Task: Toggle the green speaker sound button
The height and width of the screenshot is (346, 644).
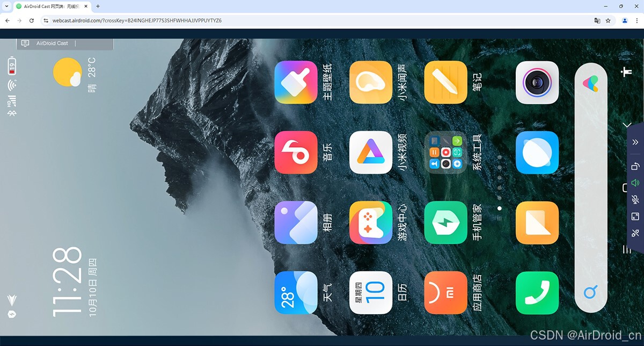Action: 635,183
